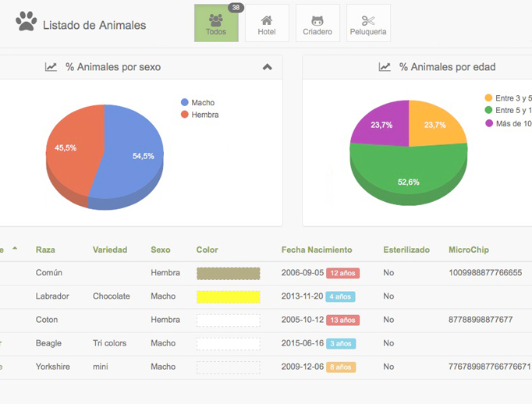
Task: Sort table by Fecha Nacimiento column
Action: tap(316, 250)
